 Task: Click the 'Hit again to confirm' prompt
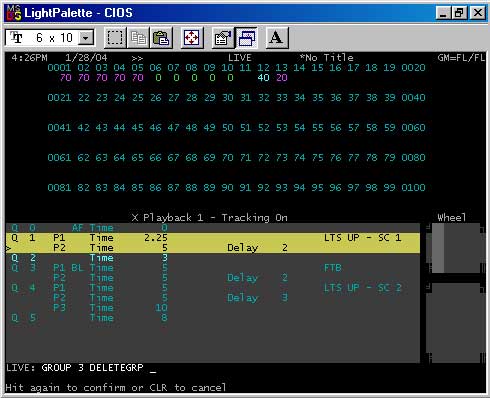click(116, 388)
